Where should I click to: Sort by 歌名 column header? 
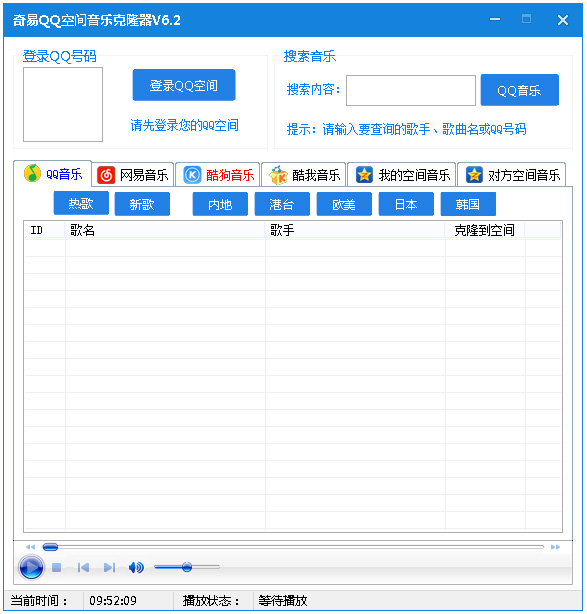coord(165,230)
